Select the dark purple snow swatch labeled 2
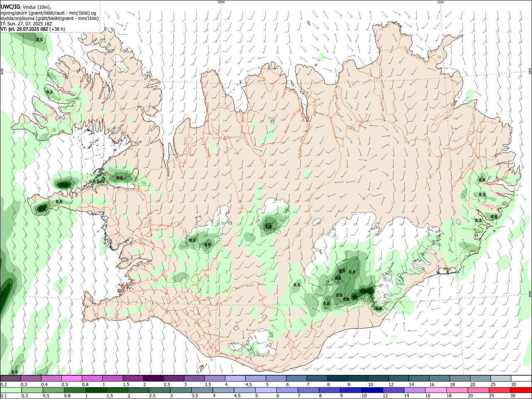The height and width of the screenshot is (399, 532). pos(153,379)
